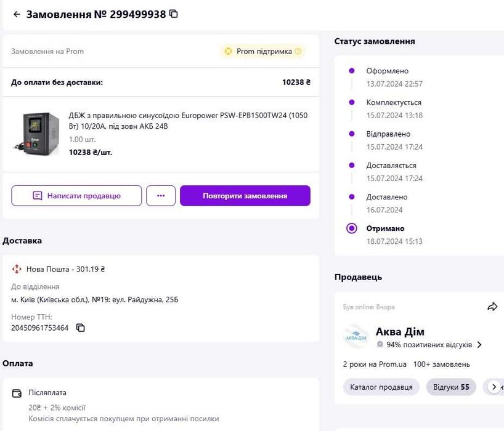Click the Нова Пошта logo icon

17,269
